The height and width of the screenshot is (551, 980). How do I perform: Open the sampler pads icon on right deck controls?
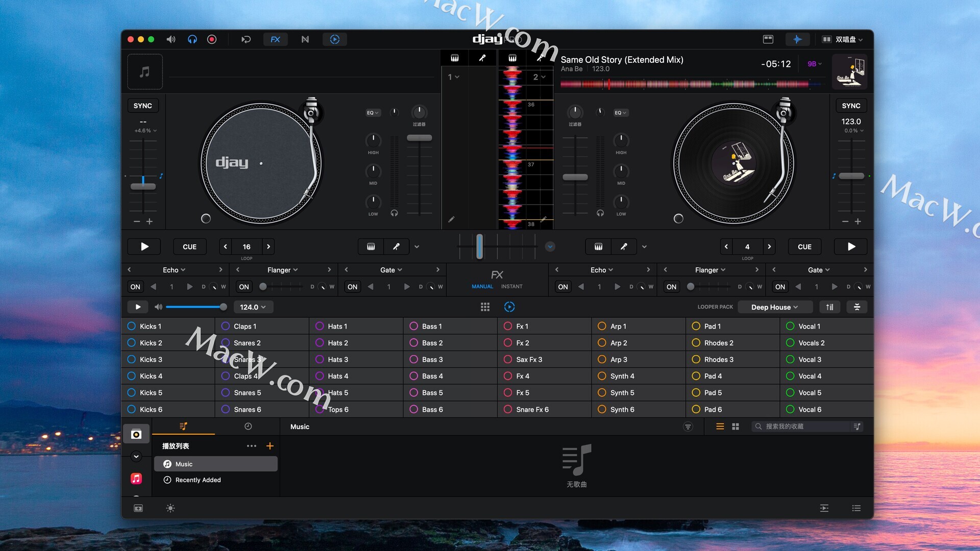pos(598,247)
